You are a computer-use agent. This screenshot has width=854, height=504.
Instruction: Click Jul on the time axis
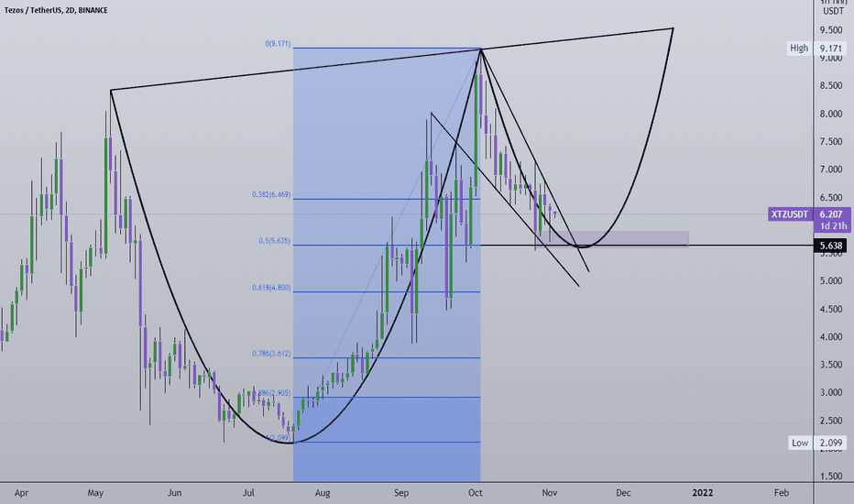[x=248, y=493]
